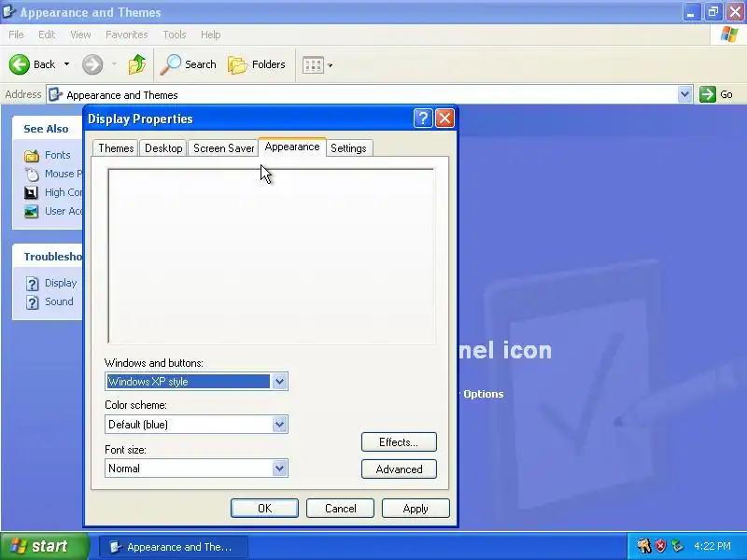Click Appearance and Themes taskbar button
This screenshot has height=560, width=747.
174,547
